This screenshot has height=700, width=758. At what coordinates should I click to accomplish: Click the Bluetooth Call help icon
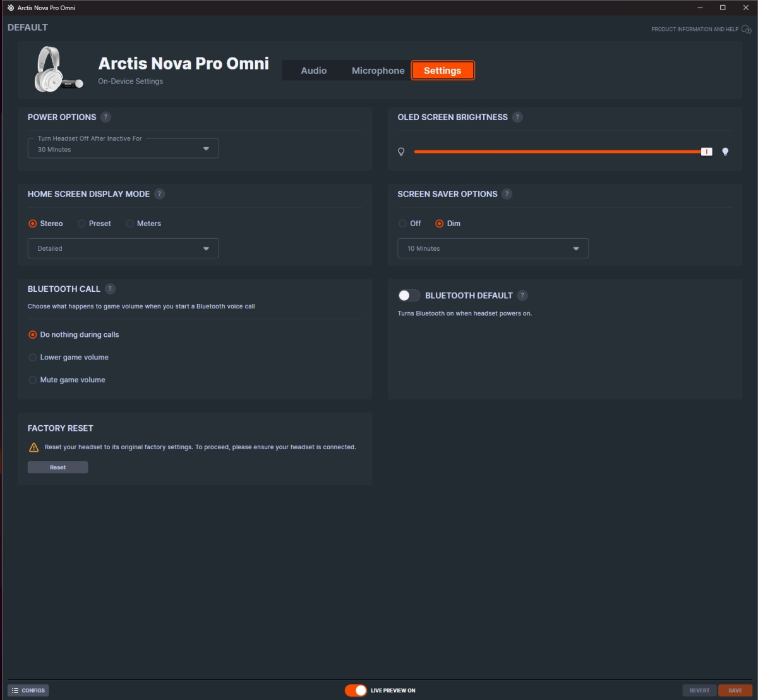(x=110, y=289)
